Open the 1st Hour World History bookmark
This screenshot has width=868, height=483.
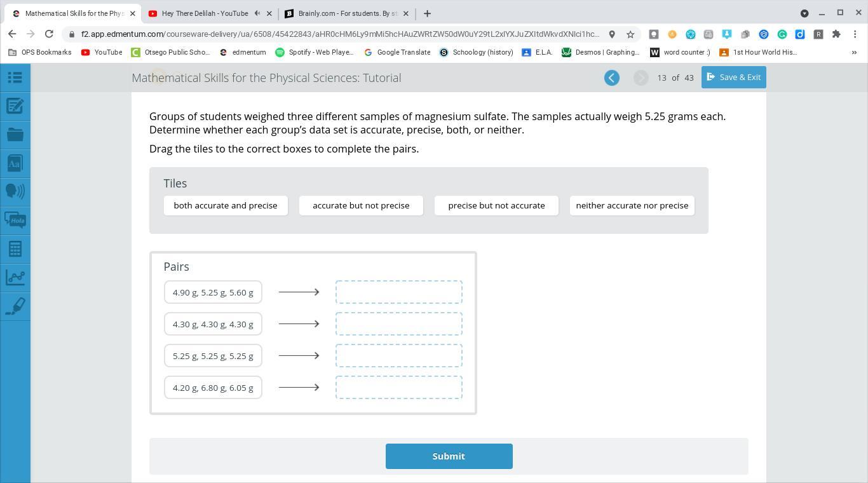click(x=758, y=52)
